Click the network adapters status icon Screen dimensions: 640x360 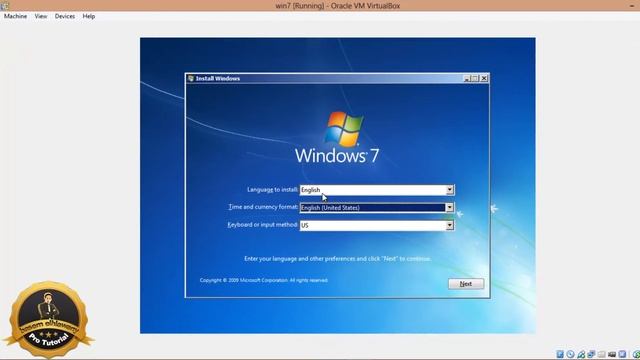tap(591, 354)
